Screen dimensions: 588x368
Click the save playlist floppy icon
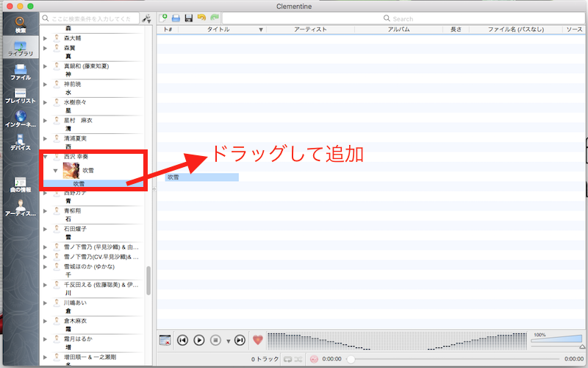189,18
